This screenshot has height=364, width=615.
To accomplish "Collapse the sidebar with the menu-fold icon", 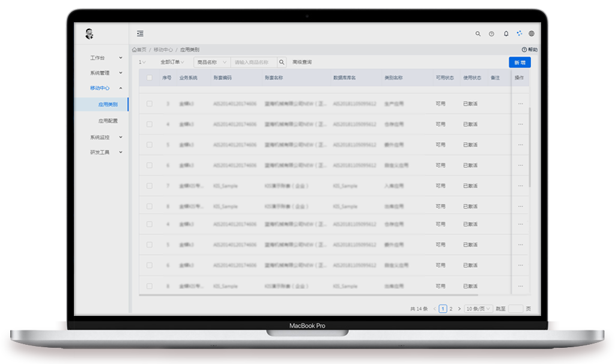I will (140, 34).
